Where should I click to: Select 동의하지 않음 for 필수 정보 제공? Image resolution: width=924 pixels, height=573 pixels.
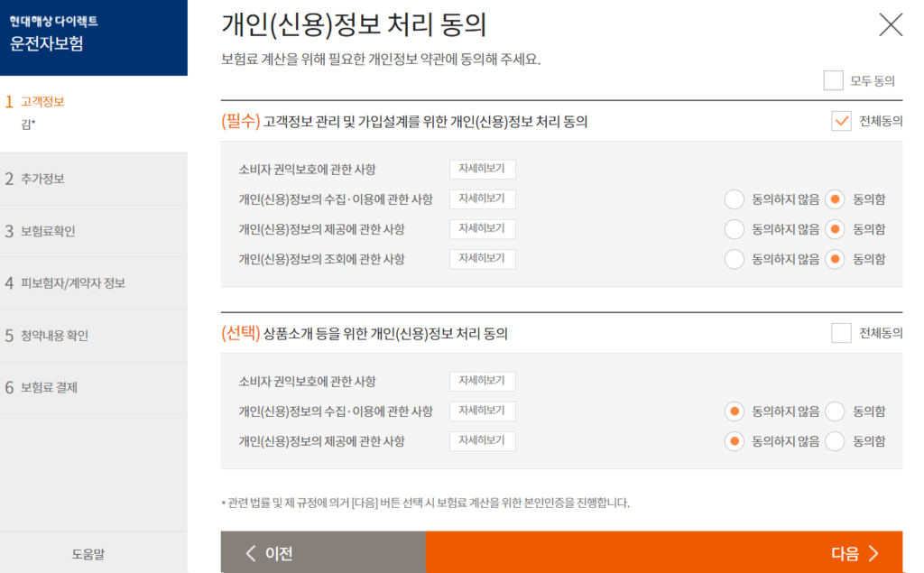pyautogui.click(x=735, y=229)
